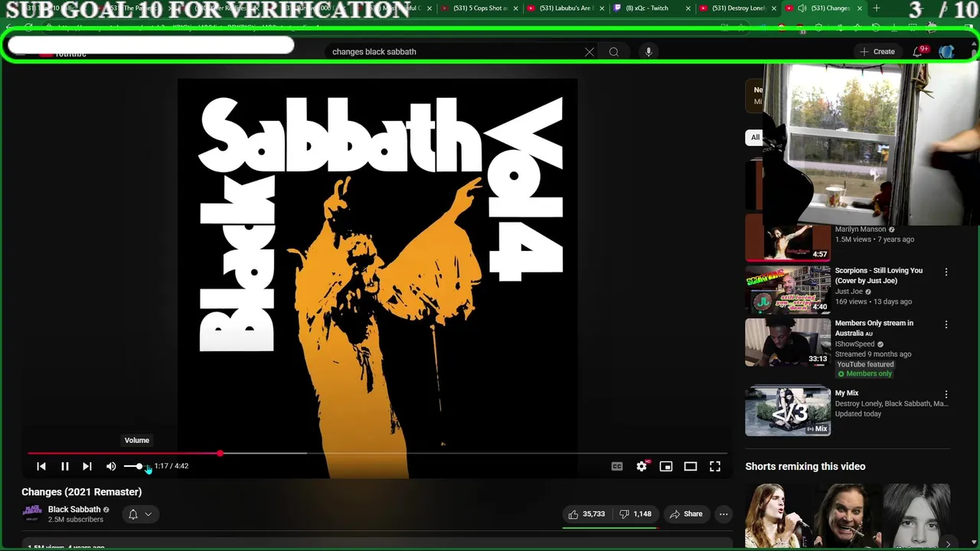
Task: Open YouTube notifications bell
Action: coord(918,52)
